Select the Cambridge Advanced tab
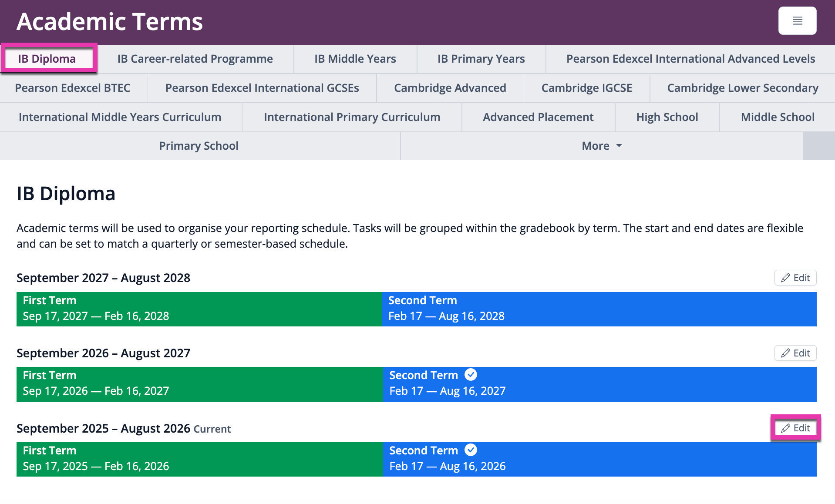The image size is (835, 504). pos(450,88)
